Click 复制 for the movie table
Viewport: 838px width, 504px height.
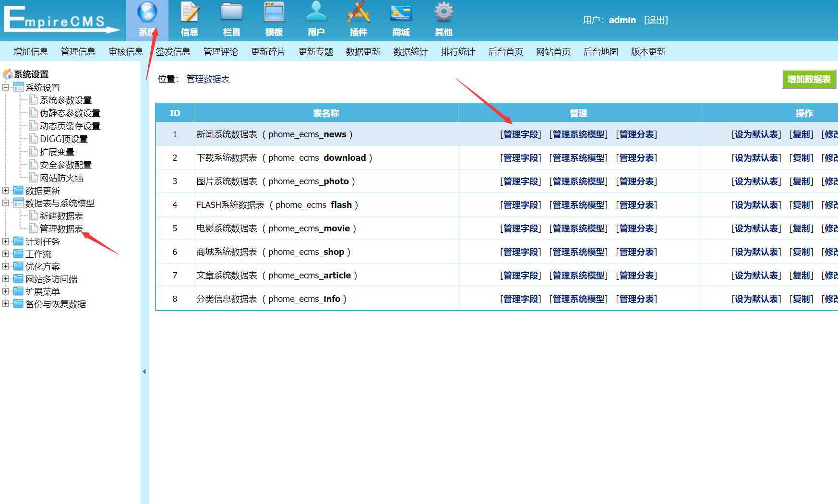point(802,228)
